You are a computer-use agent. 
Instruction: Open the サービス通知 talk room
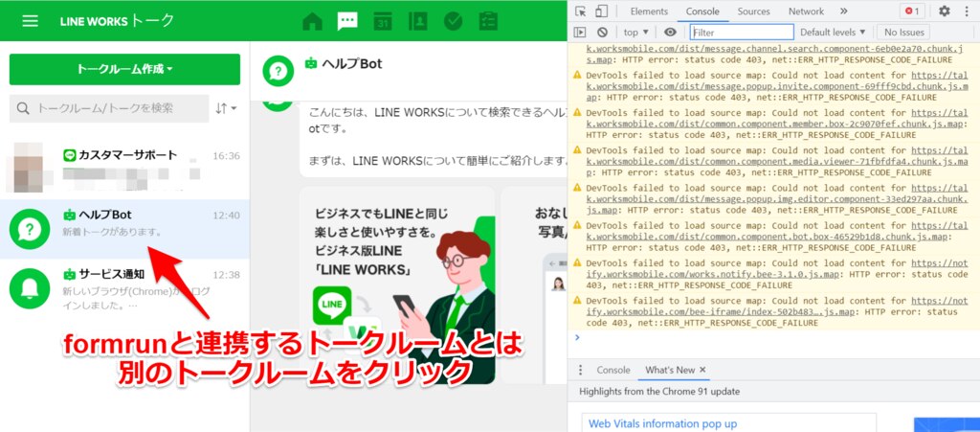124,288
